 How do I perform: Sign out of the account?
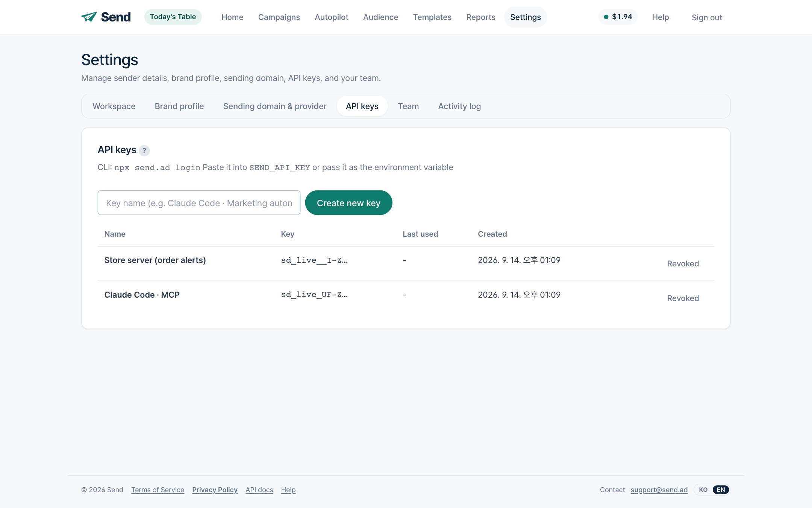point(707,17)
